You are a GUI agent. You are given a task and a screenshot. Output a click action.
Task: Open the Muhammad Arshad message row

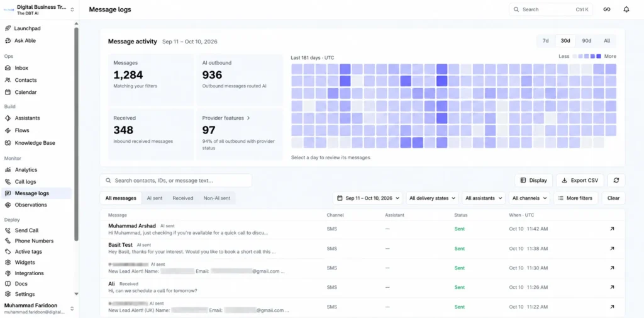tap(362, 229)
